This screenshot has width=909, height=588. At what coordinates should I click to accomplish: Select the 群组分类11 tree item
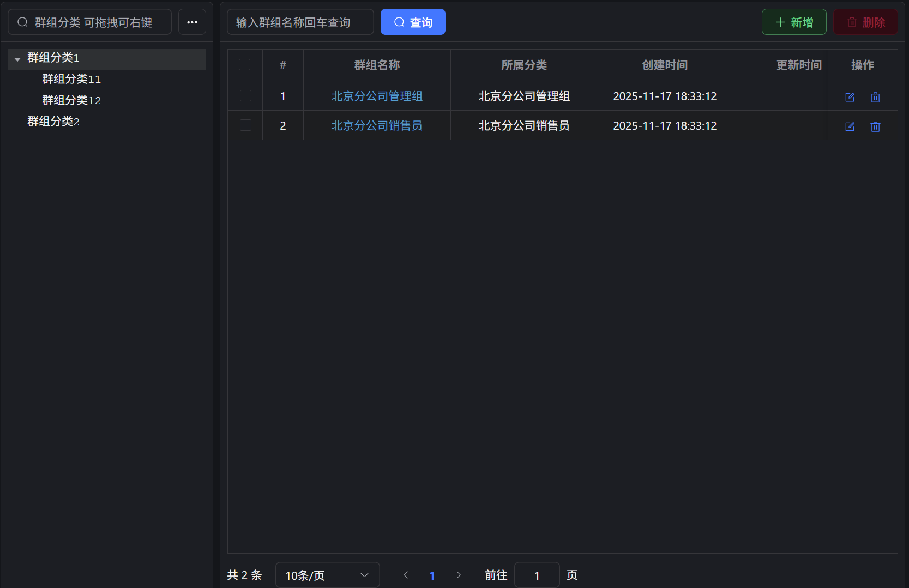pyautogui.click(x=71, y=79)
